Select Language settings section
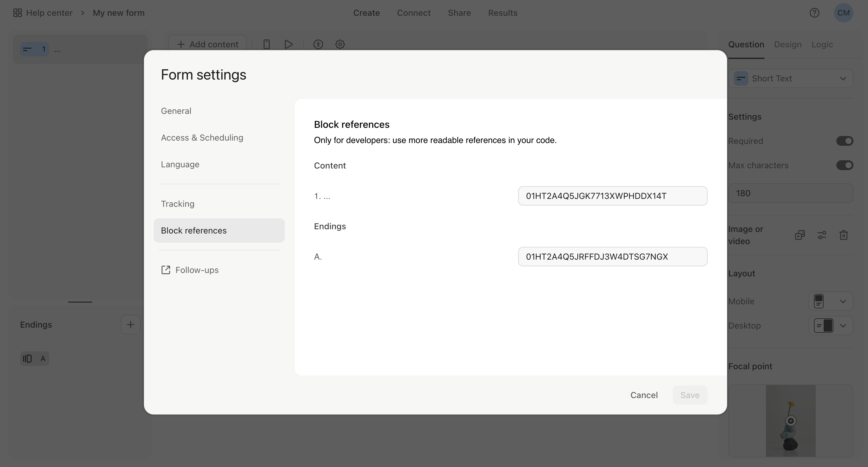 pyautogui.click(x=180, y=165)
